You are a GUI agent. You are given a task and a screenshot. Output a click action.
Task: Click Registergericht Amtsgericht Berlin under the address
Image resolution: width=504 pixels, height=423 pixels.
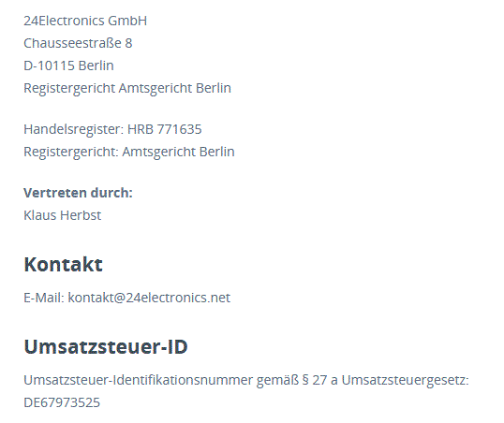(x=127, y=88)
